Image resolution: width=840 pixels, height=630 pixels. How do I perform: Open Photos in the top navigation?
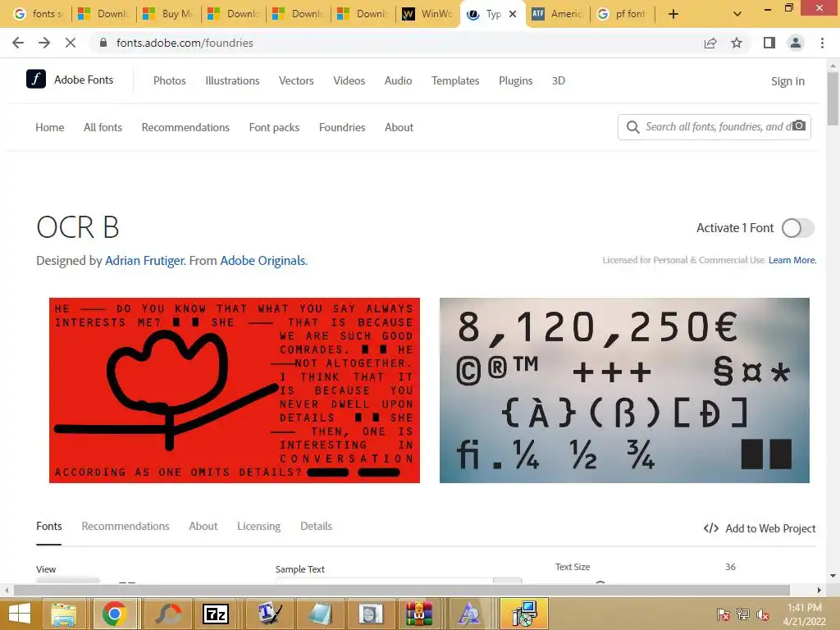(169, 80)
